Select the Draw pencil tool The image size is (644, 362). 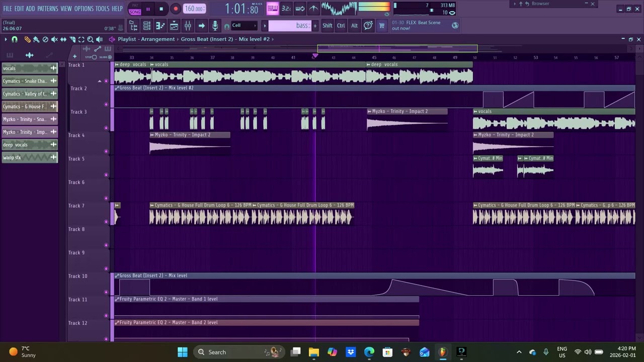[x=27, y=39]
